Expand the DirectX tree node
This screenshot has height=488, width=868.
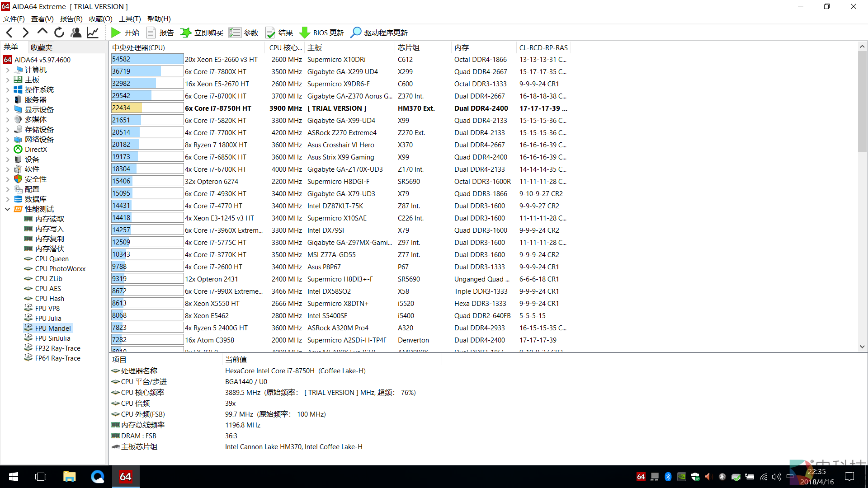[x=7, y=150]
